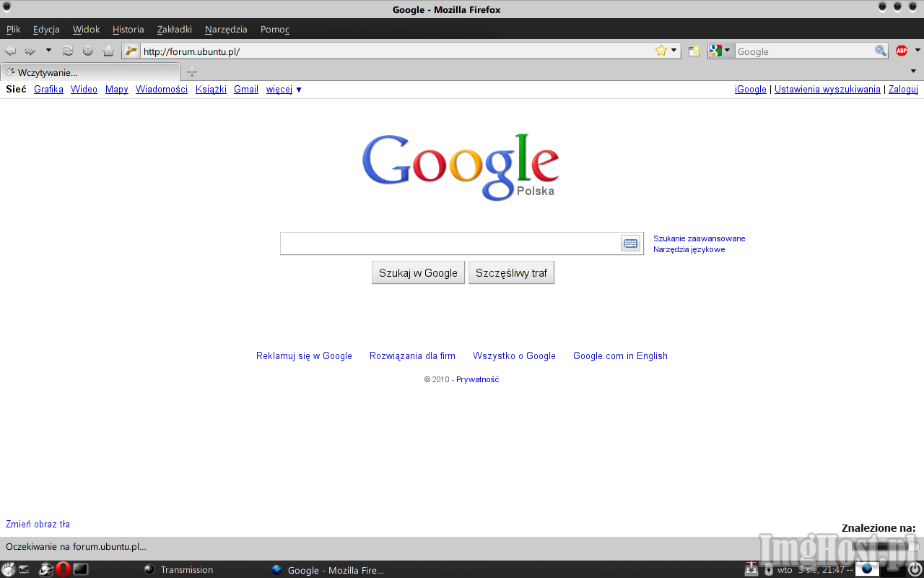Open the terminal launcher in taskbar
This screenshot has width=924, height=578.
point(81,569)
